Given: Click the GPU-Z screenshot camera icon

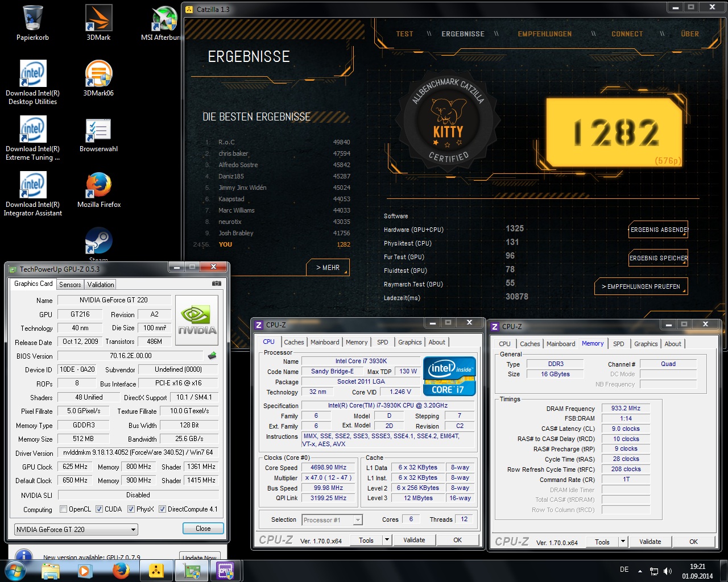Looking at the screenshot, I should pyautogui.click(x=216, y=283).
